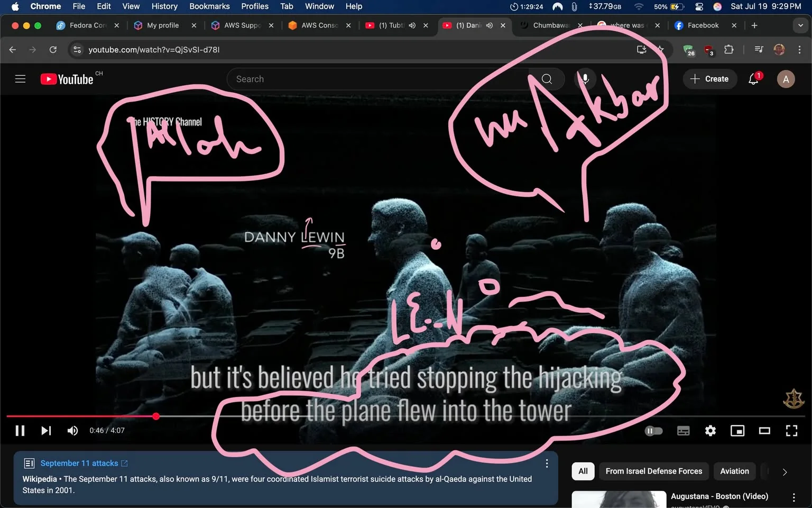
Task: Open YouTube notifications bell
Action: point(754,79)
